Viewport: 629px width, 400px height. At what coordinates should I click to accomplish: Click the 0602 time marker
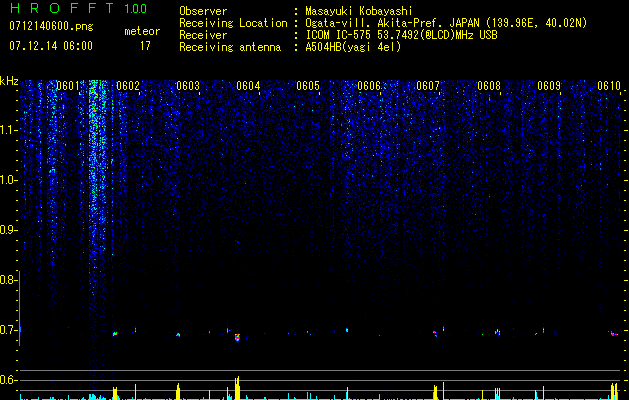point(128,85)
